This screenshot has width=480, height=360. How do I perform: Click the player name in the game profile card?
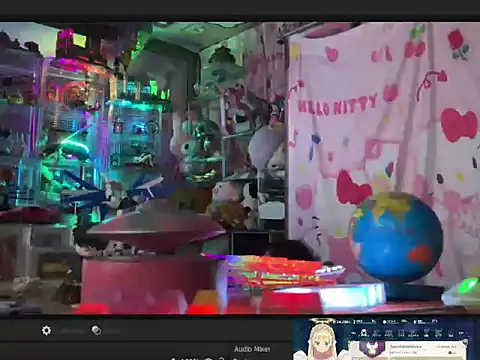click(x=406, y=347)
